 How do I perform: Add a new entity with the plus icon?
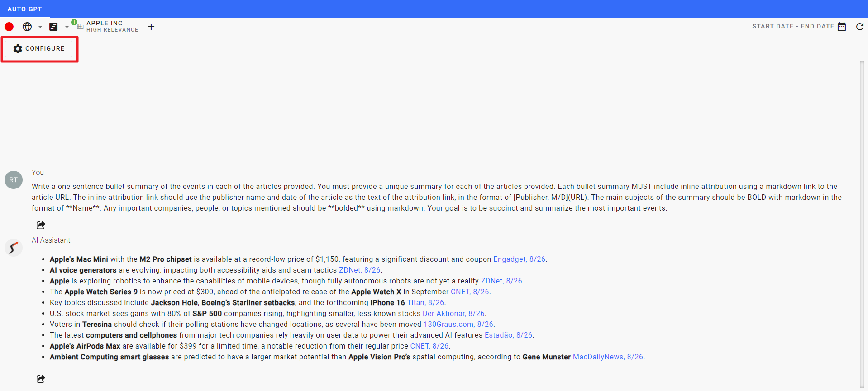(151, 27)
